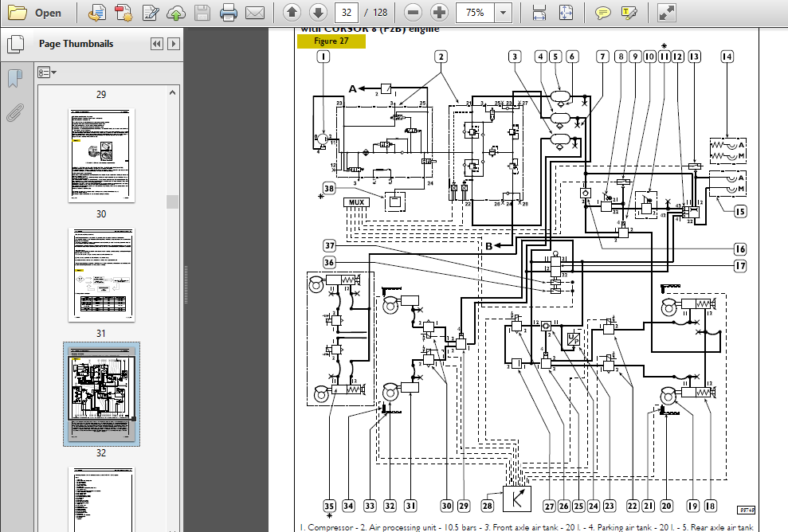Open the convert to PDF icon

[x=96, y=13]
